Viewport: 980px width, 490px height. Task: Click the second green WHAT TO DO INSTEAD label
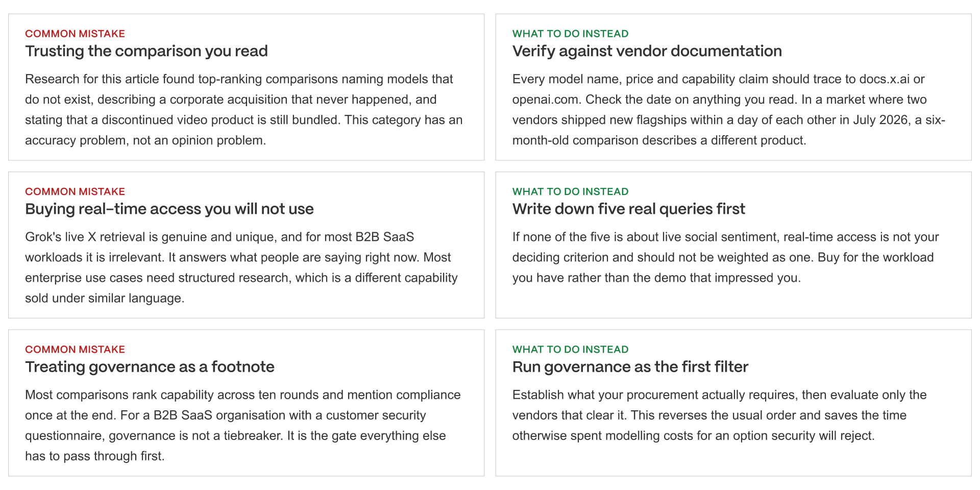pyautogui.click(x=570, y=191)
